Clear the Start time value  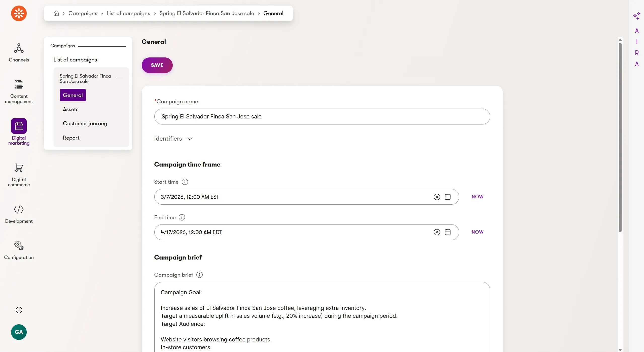click(x=437, y=197)
